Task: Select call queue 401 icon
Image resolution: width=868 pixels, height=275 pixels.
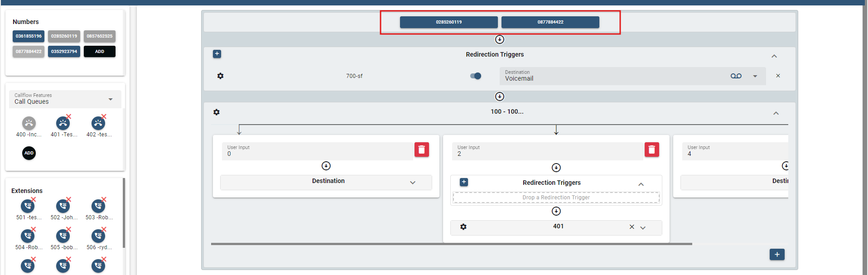Action: click(x=63, y=123)
